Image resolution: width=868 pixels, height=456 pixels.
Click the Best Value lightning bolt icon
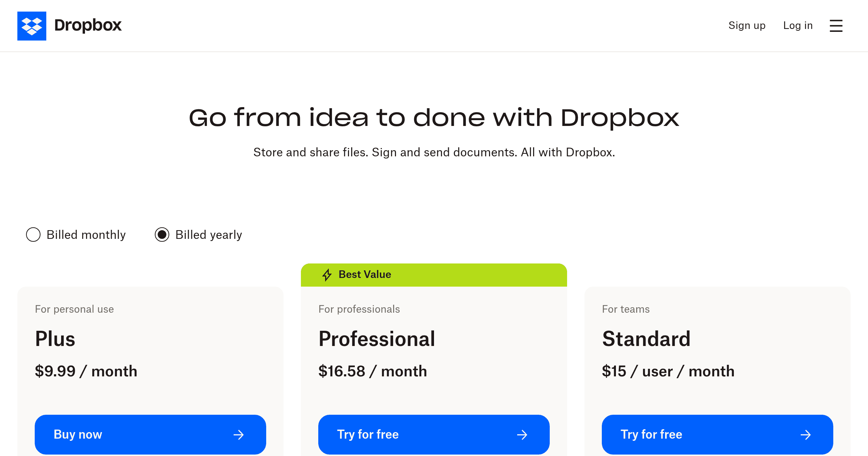coord(327,275)
